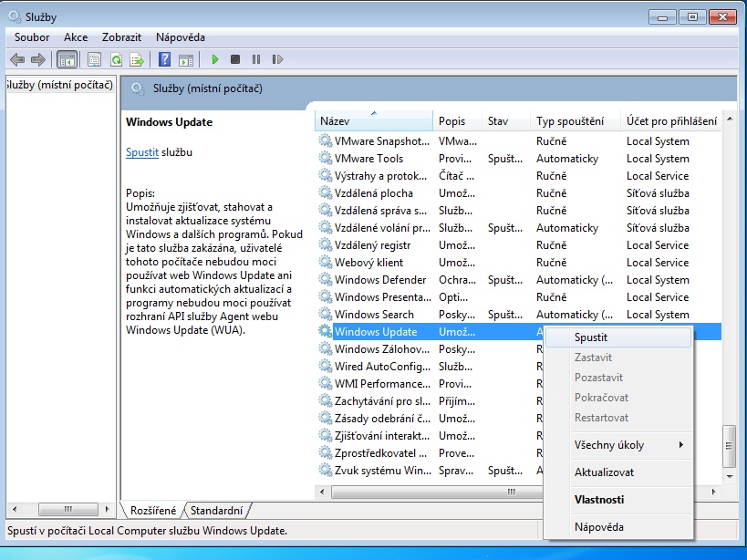Image resolution: width=747 pixels, height=560 pixels.
Task: Open the Zobrazit menu
Action: [121, 37]
